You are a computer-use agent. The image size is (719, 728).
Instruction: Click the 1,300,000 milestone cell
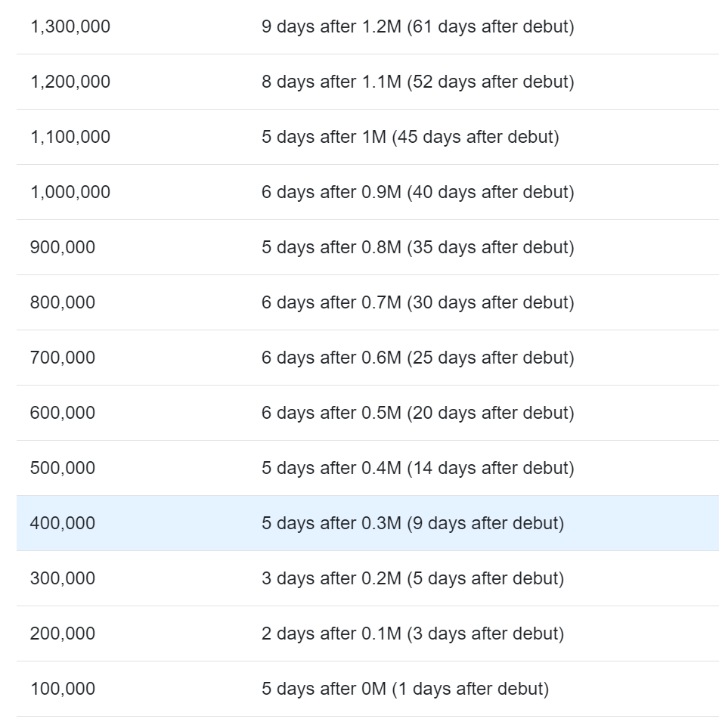[70, 27]
